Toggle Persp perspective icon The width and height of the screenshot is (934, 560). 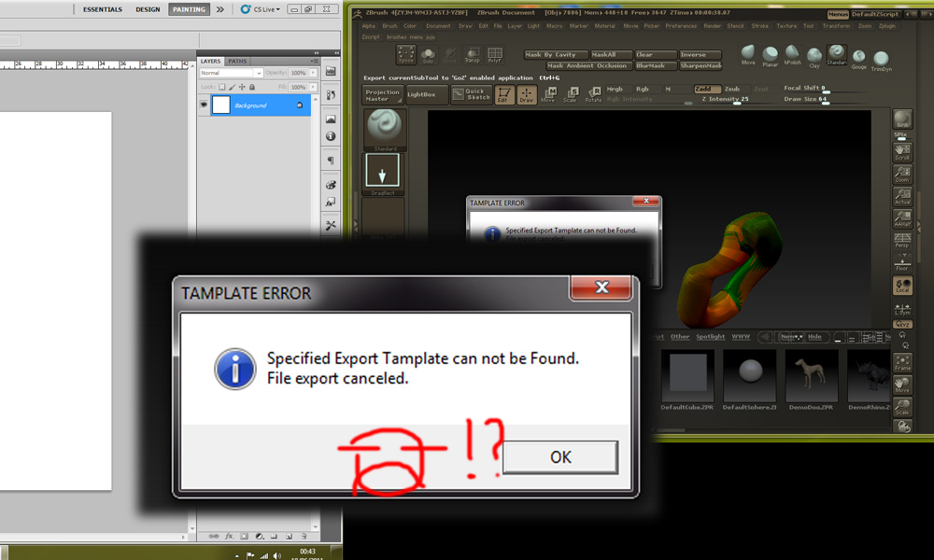[902, 241]
